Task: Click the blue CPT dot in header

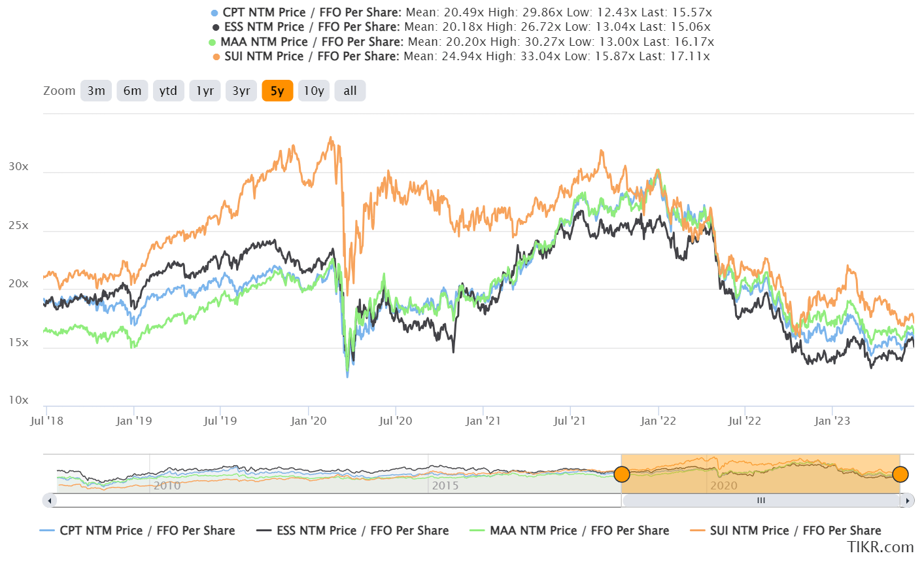Action: [214, 13]
